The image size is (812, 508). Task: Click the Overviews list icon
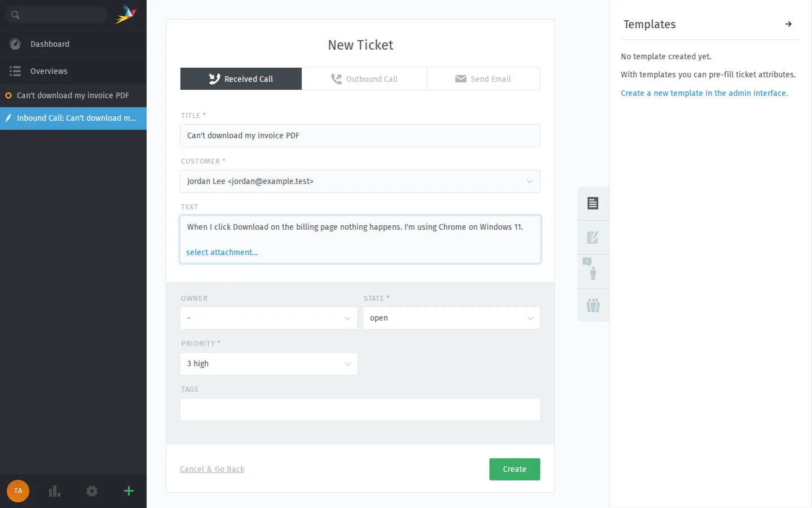click(x=15, y=71)
